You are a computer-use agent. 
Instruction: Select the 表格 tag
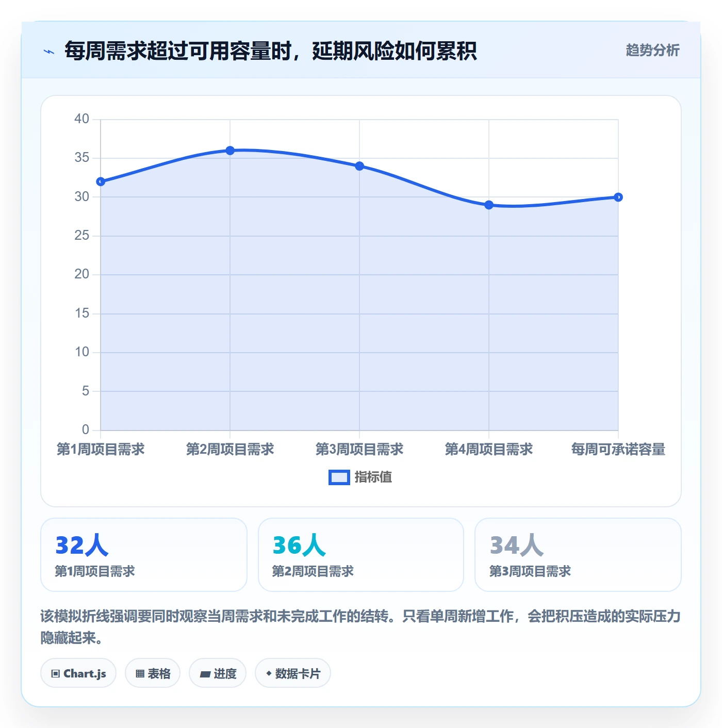[x=153, y=673]
